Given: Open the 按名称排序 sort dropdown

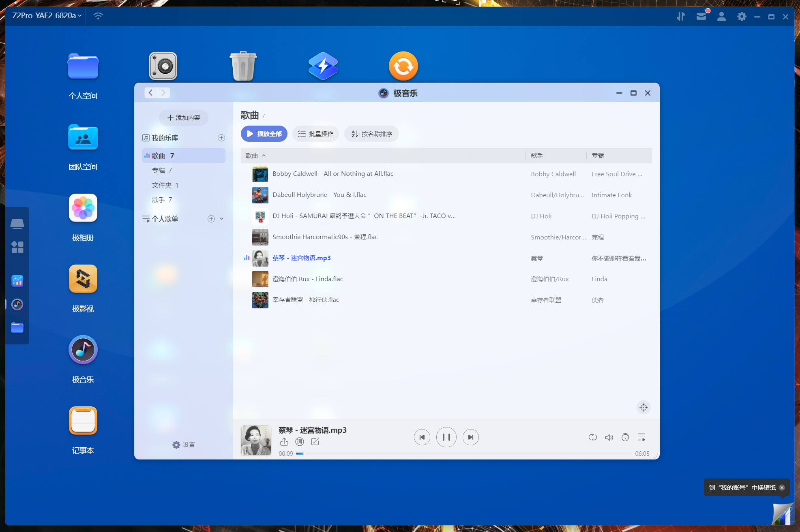Looking at the screenshot, I should coord(371,134).
